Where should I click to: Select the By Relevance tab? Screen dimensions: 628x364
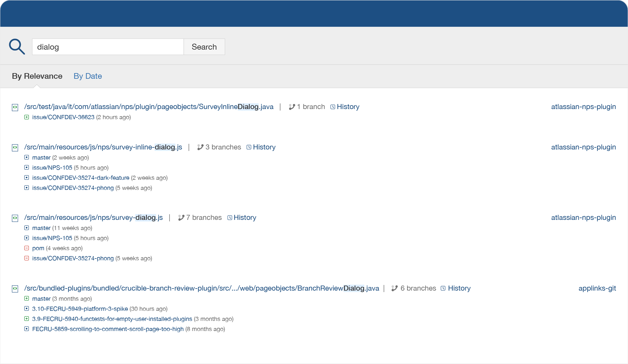(37, 76)
